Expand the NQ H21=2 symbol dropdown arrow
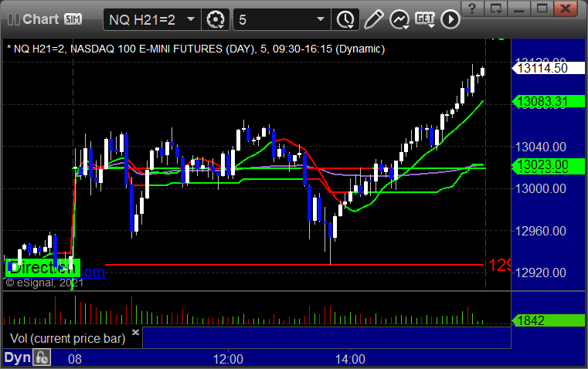This screenshot has width=588, height=369. point(191,19)
